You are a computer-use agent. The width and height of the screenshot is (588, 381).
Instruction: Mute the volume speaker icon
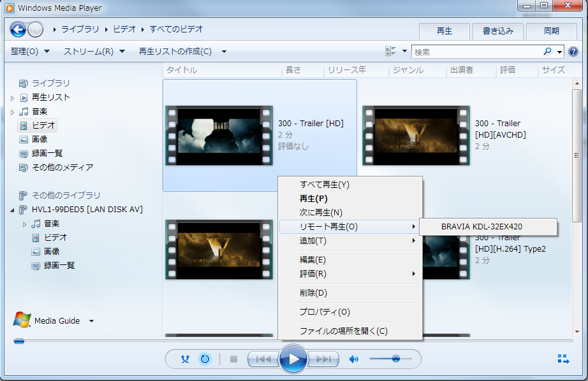click(x=354, y=359)
